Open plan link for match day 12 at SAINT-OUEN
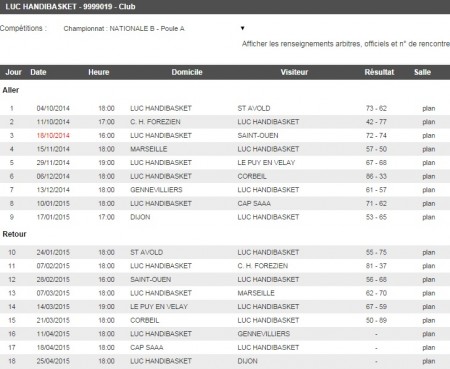 tap(429, 280)
